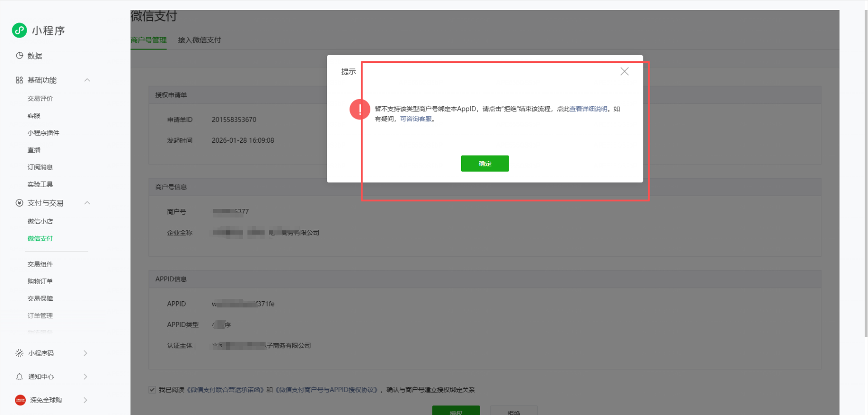Click the green 确定 button
The image size is (868, 415).
pos(485,163)
